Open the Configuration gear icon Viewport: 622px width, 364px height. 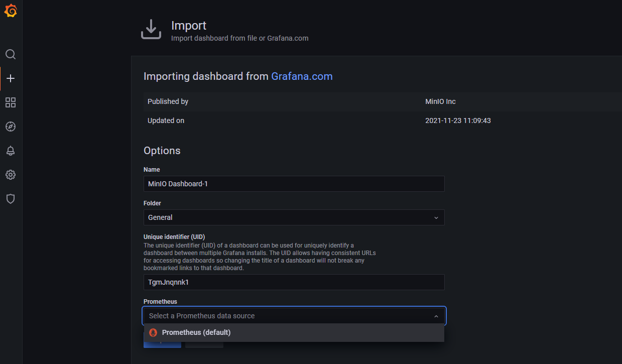pyautogui.click(x=11, y=175)
